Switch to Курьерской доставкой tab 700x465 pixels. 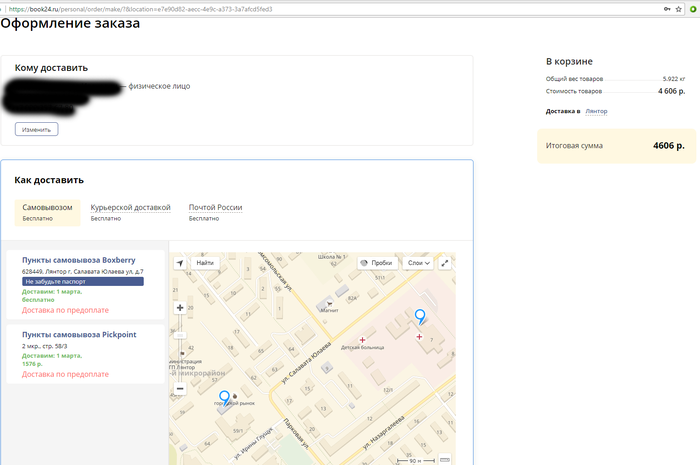pyautogui.click(x=130, y=208)
